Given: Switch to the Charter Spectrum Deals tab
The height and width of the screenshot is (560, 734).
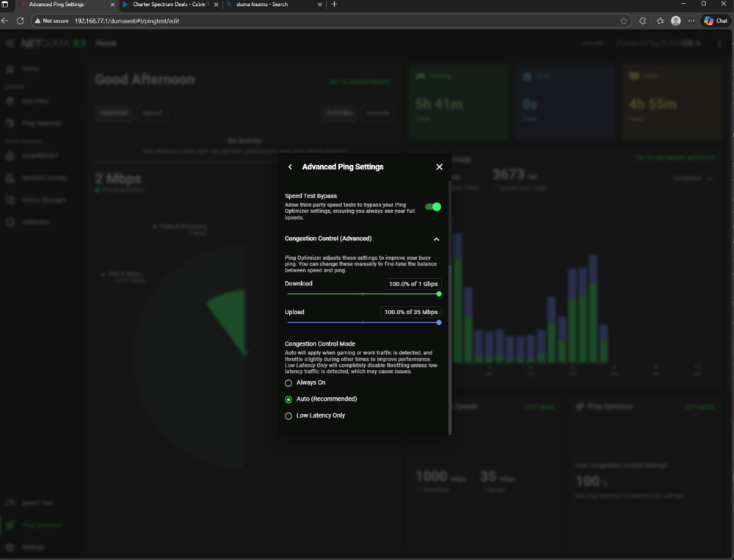Looking at the screenshot, I should coord(165,4).
